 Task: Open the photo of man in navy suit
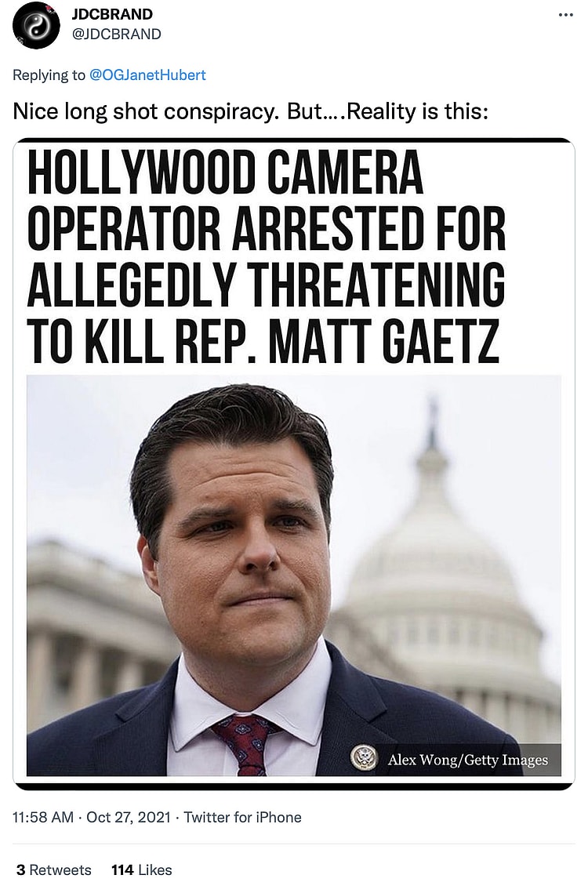click(x=294, y=575)
